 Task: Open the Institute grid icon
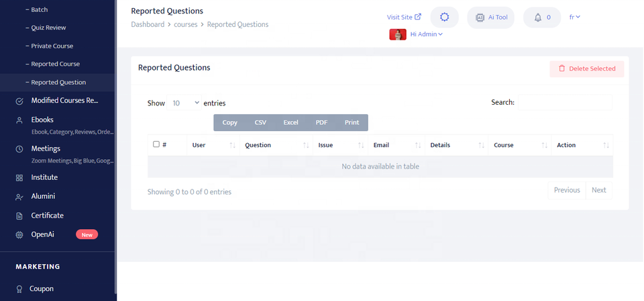[19, 177]
